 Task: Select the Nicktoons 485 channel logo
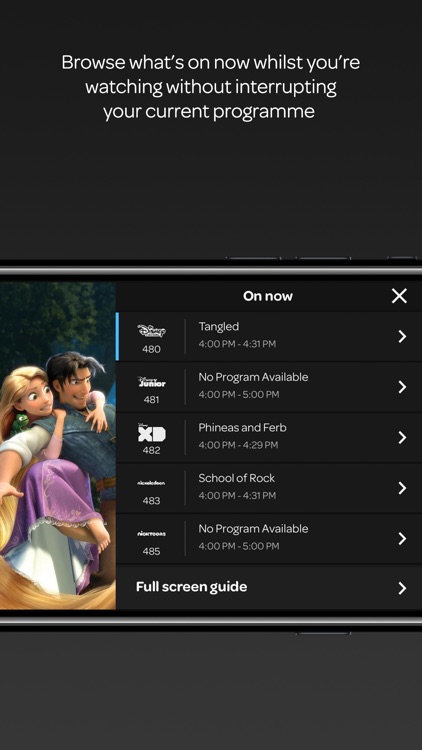coord(151,533)
